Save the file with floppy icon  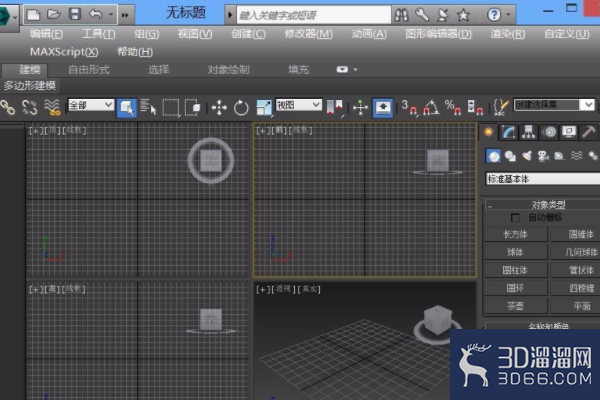click(75, 14)
